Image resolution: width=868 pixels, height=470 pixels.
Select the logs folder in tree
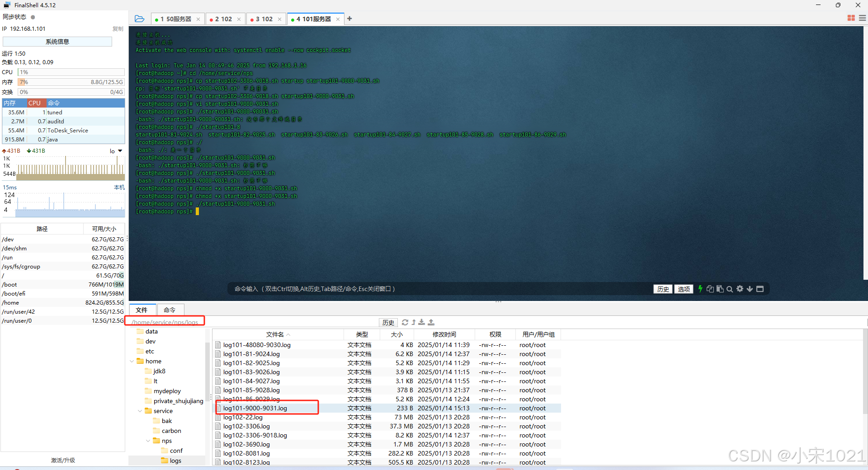172,461
